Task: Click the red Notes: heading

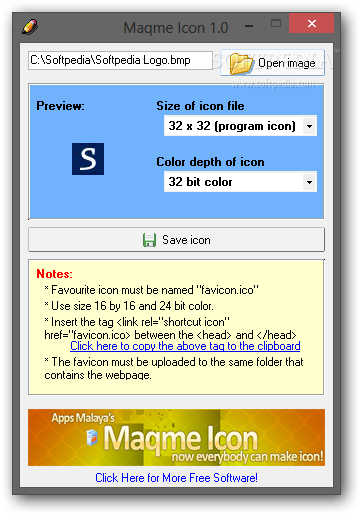Action: [54, 274]
